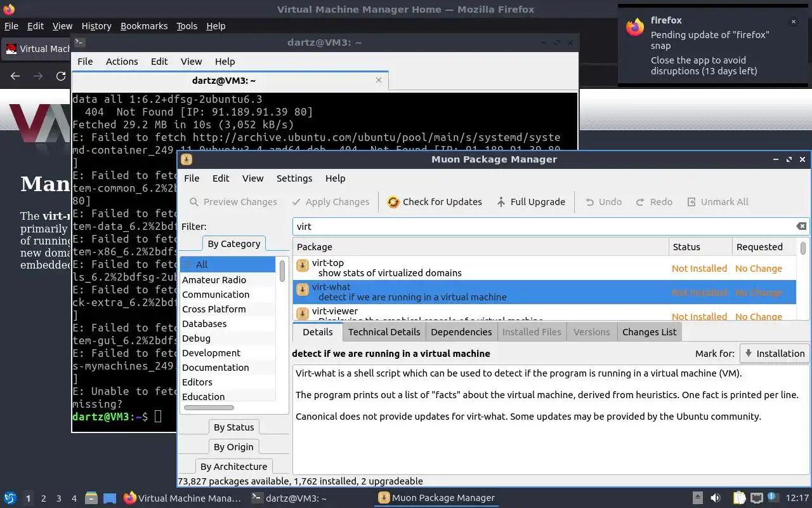
Task: Click Full Upgrade in Muon toolbar
Action: coord(530,202)
